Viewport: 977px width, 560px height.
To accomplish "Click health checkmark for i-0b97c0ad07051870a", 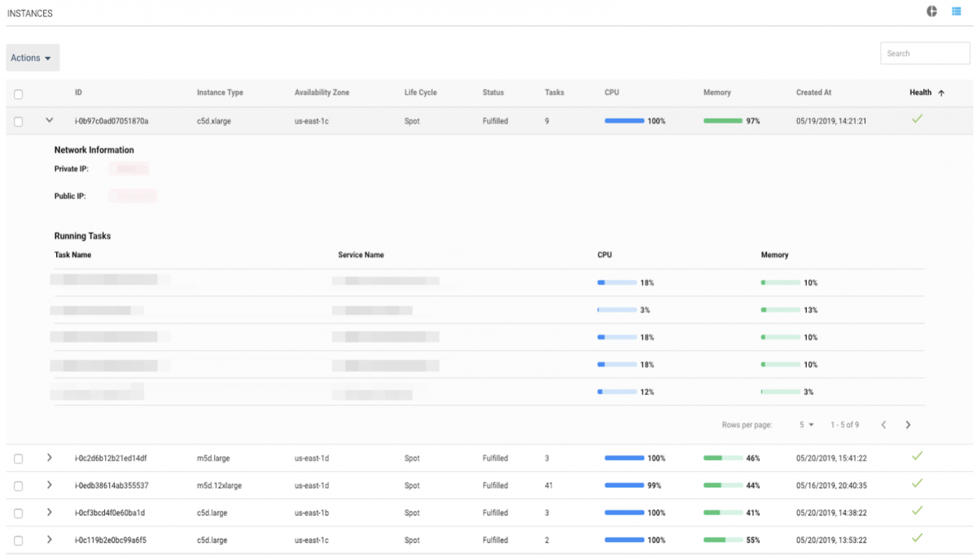I will tap(917, 120).
